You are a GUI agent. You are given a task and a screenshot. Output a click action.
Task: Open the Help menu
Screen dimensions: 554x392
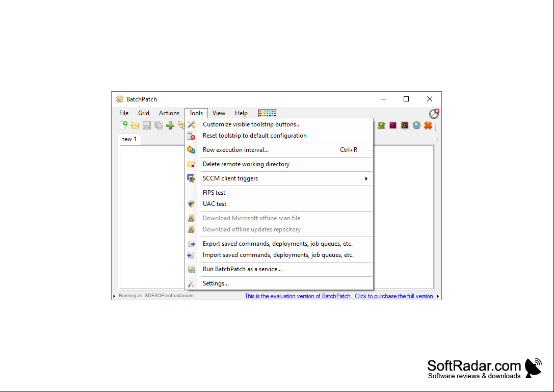click(x=241, y=113)
